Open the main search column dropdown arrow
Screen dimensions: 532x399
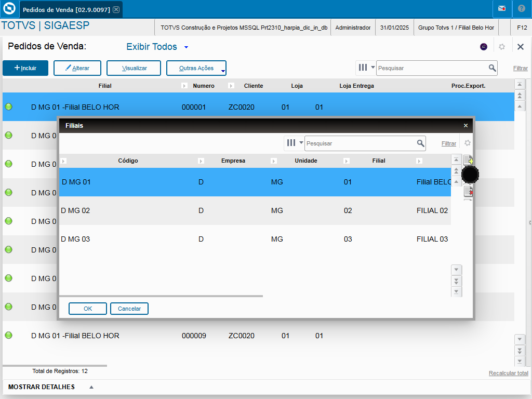[x=373, y=67]
